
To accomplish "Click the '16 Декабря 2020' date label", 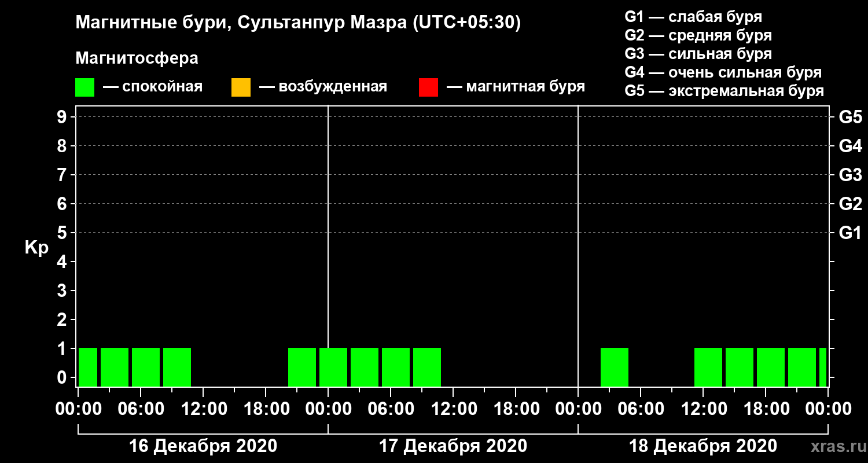I will 203,446.
